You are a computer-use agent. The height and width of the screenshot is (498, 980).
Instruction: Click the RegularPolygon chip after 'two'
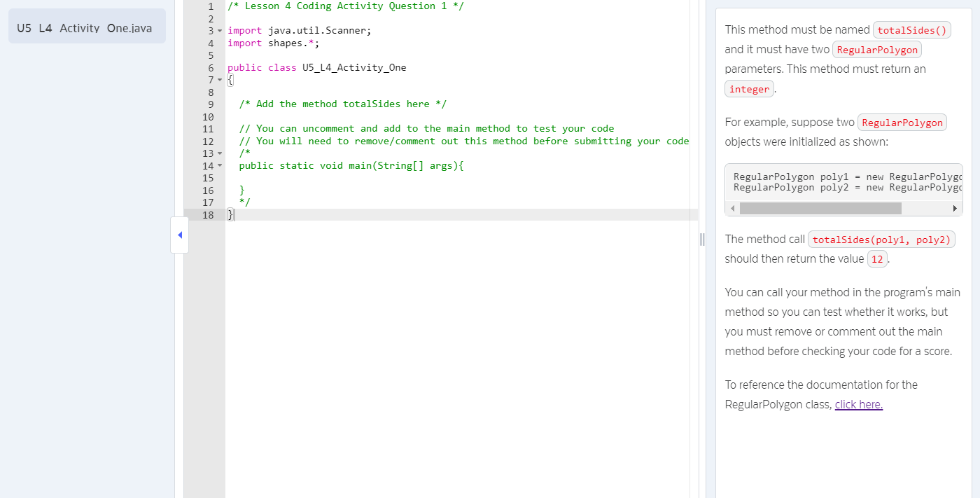877,49
